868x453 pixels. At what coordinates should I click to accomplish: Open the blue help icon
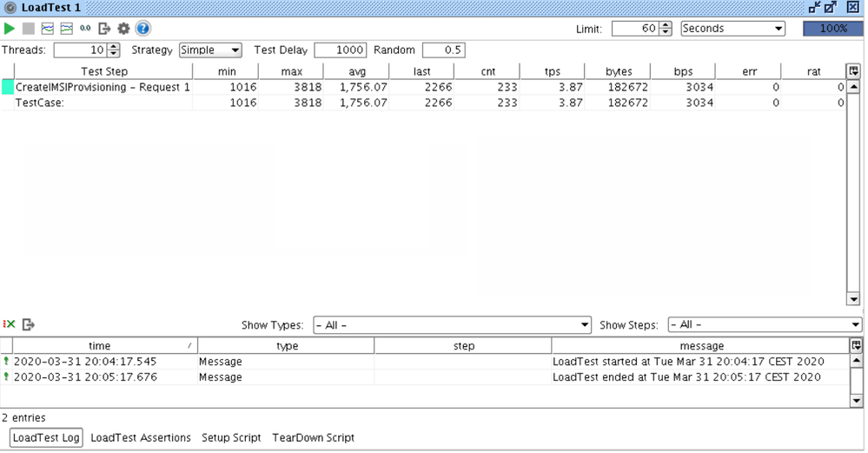(x=142, y=29)
